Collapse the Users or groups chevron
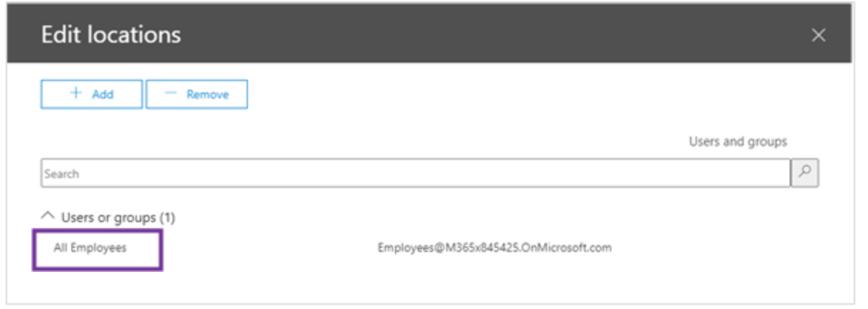 (x=48, y=214)
